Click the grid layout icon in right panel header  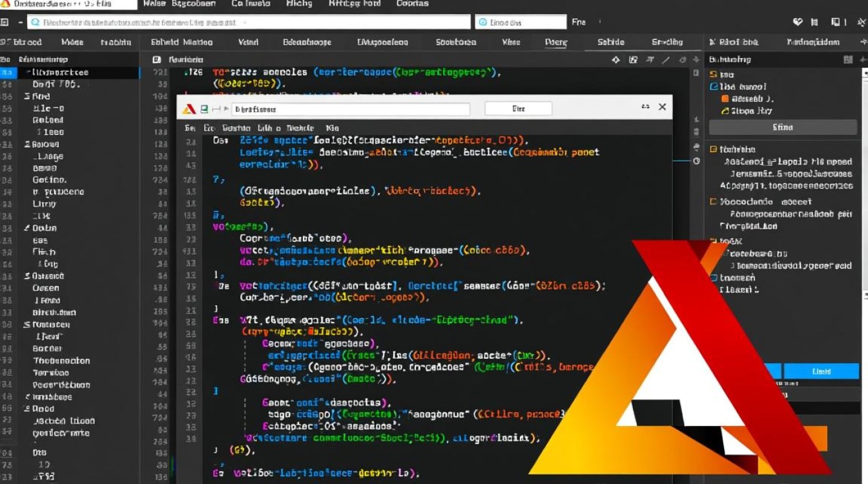pos(848,59)
